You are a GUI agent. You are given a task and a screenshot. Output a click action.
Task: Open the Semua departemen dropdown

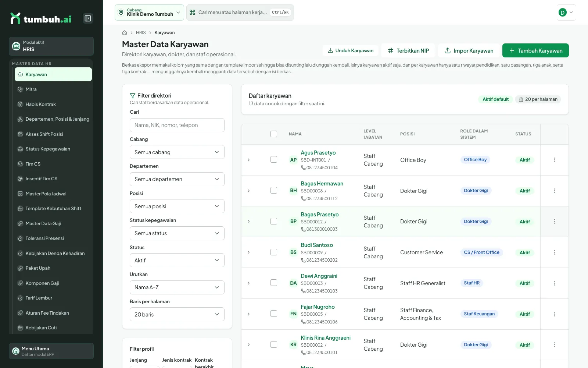tap(177, 179)
